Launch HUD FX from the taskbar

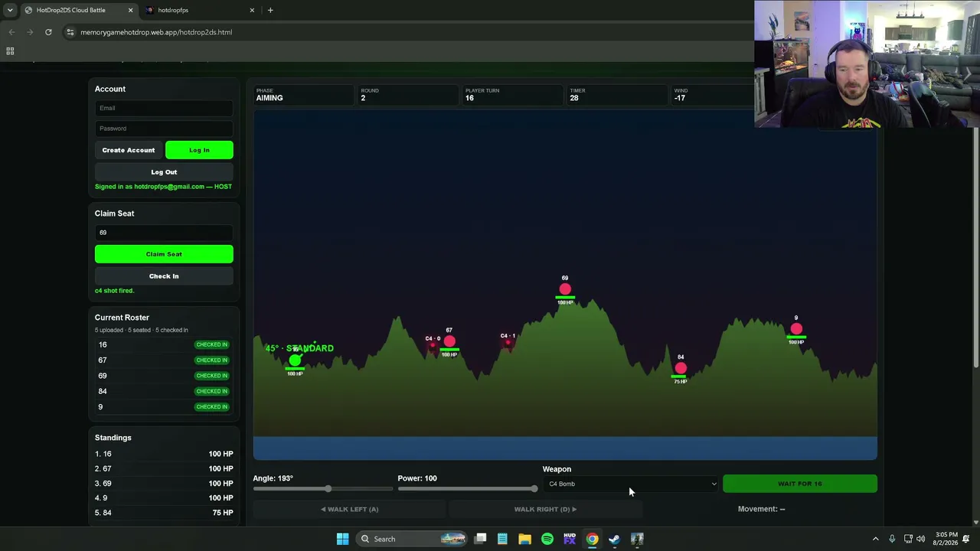(x=570, y=539)
